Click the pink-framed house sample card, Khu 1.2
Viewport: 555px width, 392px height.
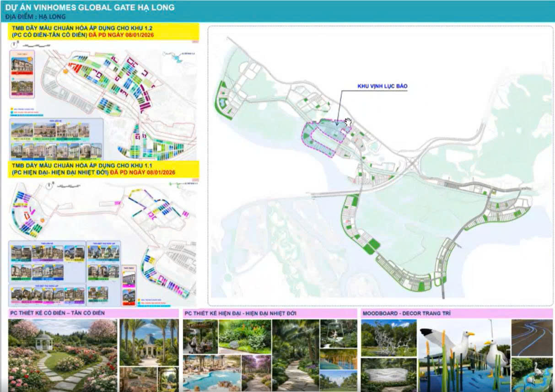[x=22, y=73]
